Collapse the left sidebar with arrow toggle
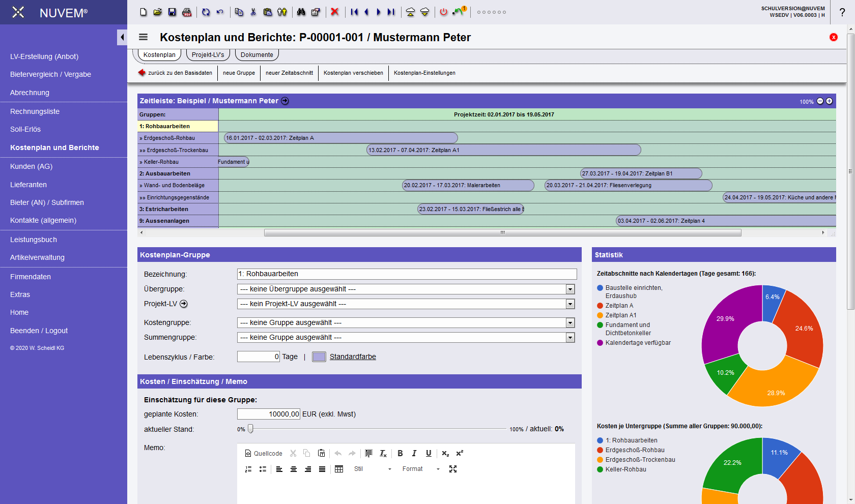Image resolution: width=855 pixels, height=504 pixels. pyautogui.click(x=122, y=37)
